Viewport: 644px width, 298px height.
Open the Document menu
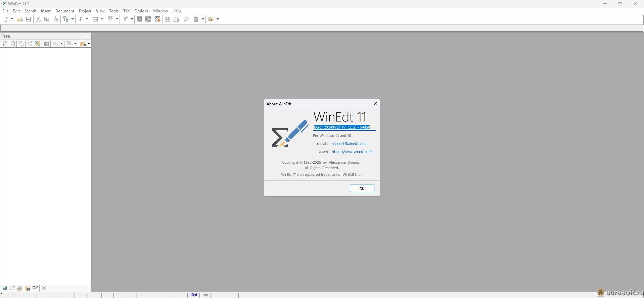(65, 11)
